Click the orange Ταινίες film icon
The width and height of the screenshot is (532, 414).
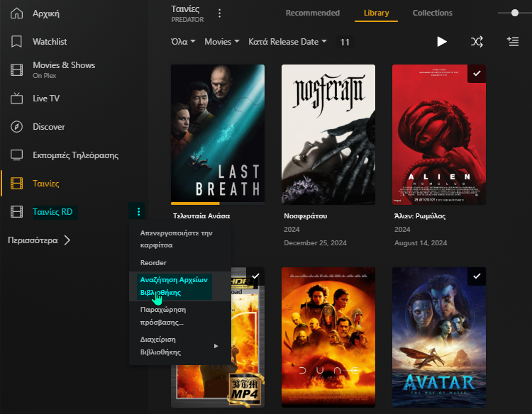click(16, 184)
